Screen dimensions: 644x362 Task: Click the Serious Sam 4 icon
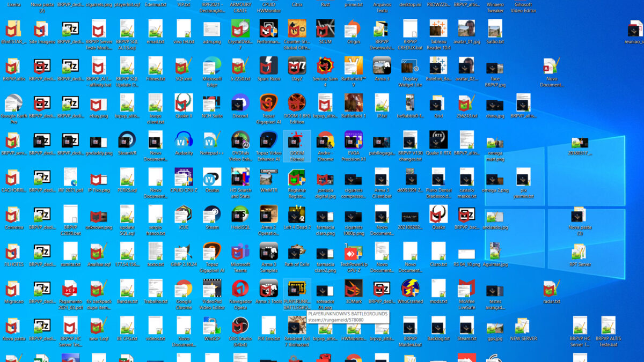click(x=325, y=66)
